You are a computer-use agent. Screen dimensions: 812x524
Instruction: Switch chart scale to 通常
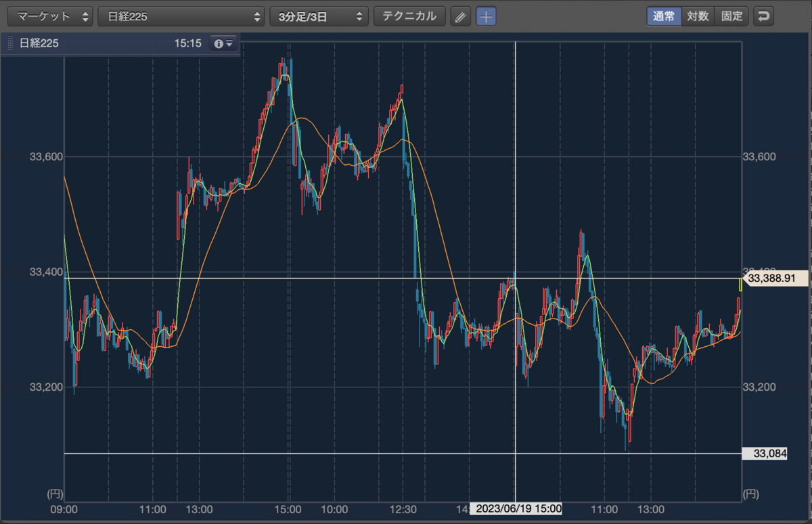pos(663,16)
